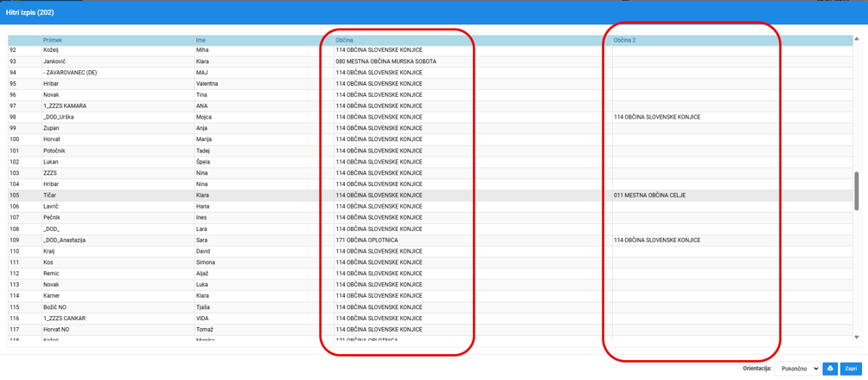The image size is (868, 380).
Task: Click the first name Marija
Action: click(204, 139)
